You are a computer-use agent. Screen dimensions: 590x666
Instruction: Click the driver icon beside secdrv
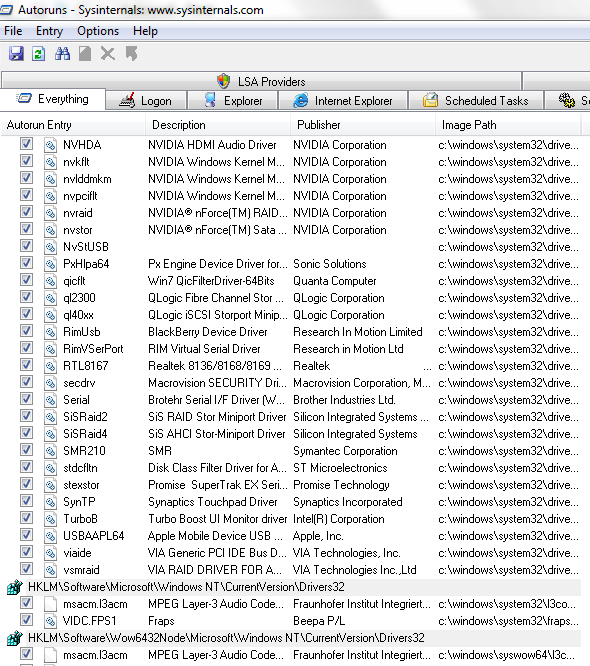click(x=51, y=383)
